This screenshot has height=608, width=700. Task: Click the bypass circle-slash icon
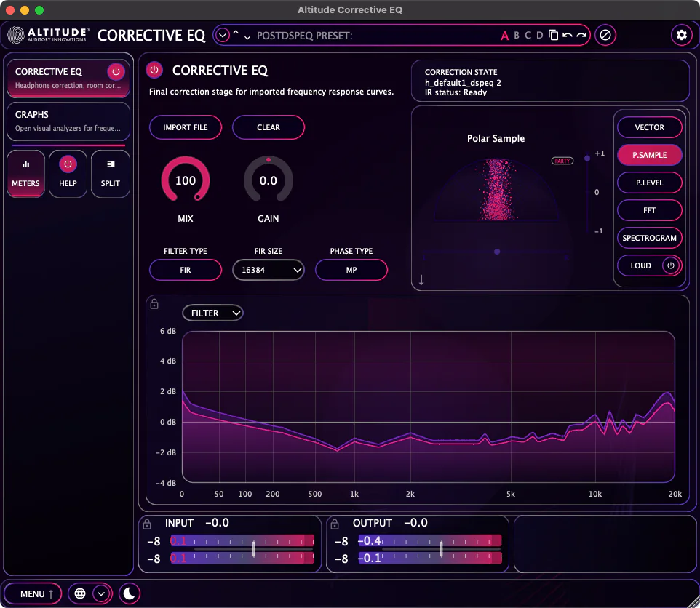coord(605,35)
